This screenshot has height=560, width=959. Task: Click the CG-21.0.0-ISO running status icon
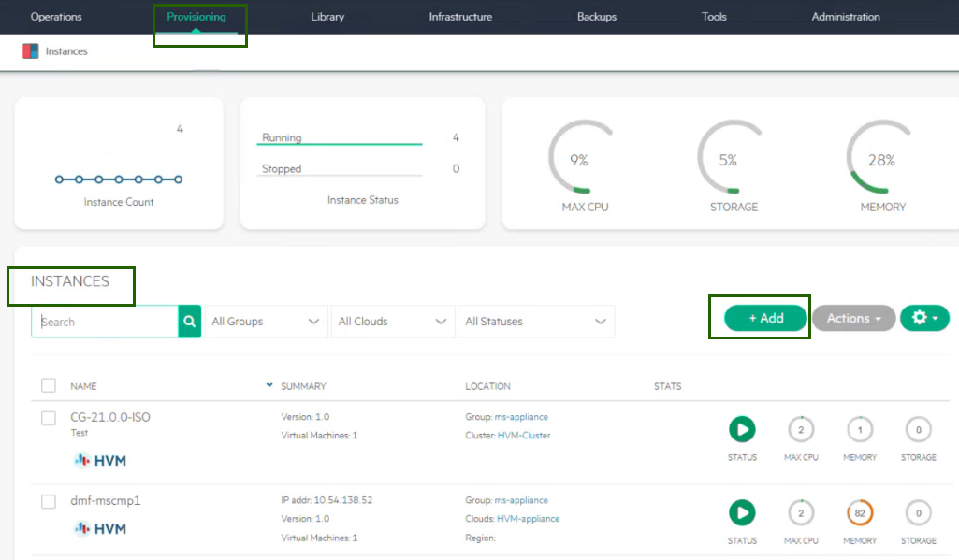(x=742, y=430)
